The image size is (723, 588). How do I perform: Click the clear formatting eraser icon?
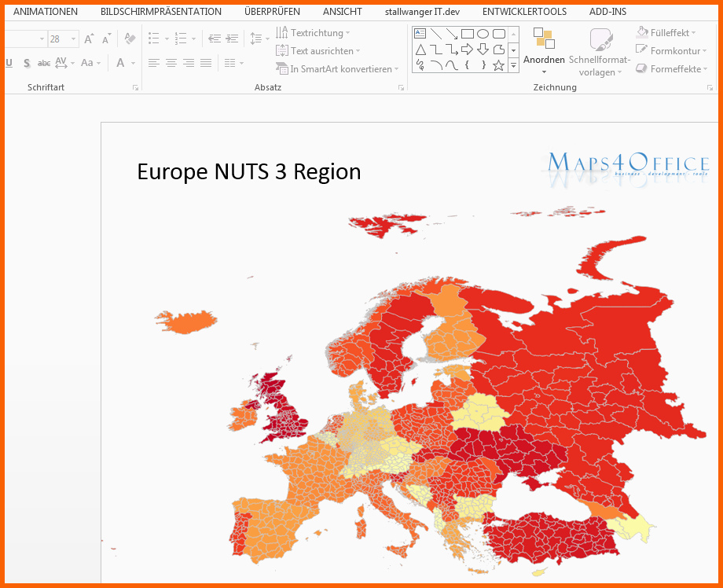tap(130, 39)
